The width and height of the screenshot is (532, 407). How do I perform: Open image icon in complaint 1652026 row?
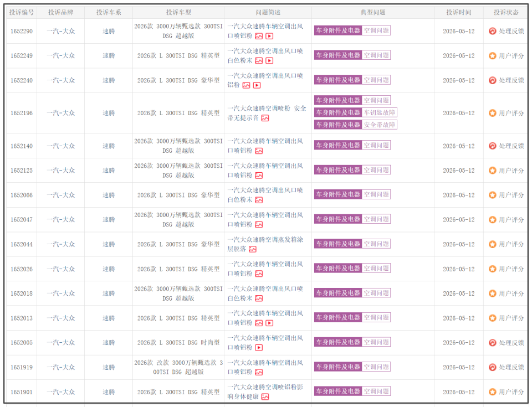click(x=259, y=274)
